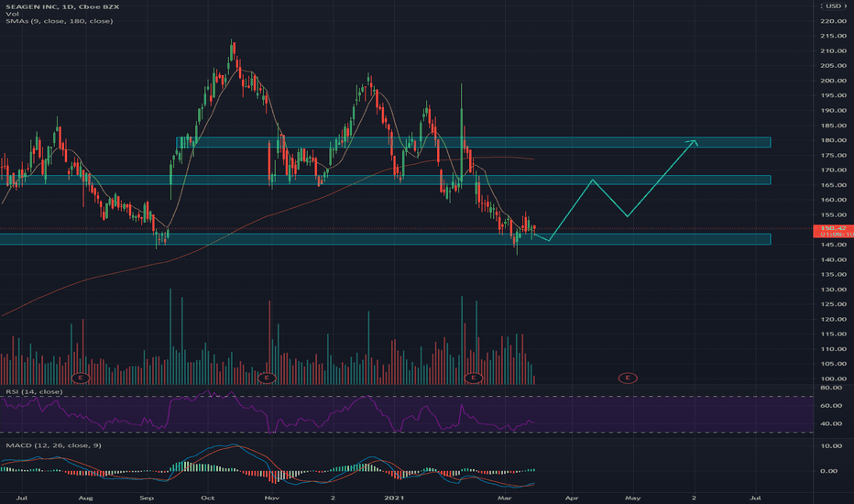Click the MACD scale 10.00 label
The image size is (854, 504).
tap(831, 445)
